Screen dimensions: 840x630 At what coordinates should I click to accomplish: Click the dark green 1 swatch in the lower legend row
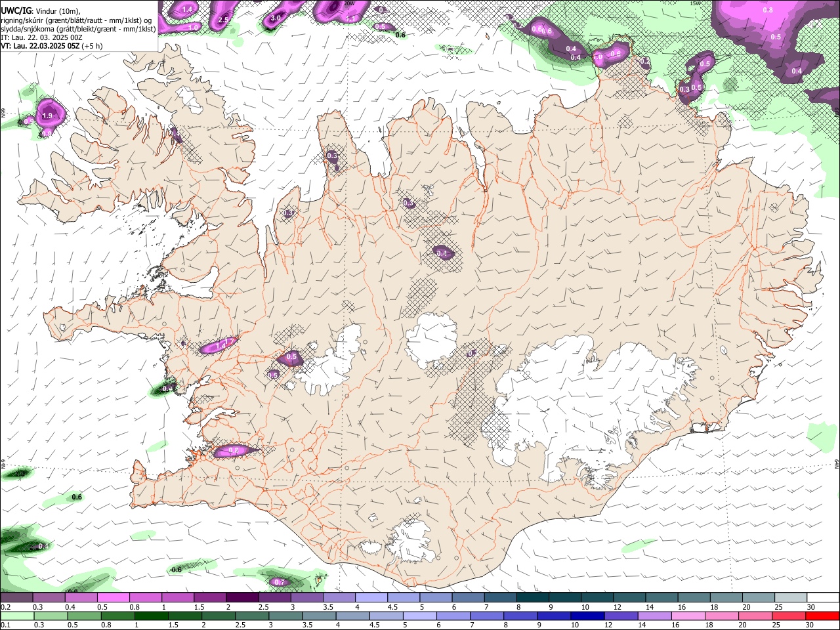click(x=151, y=616)
